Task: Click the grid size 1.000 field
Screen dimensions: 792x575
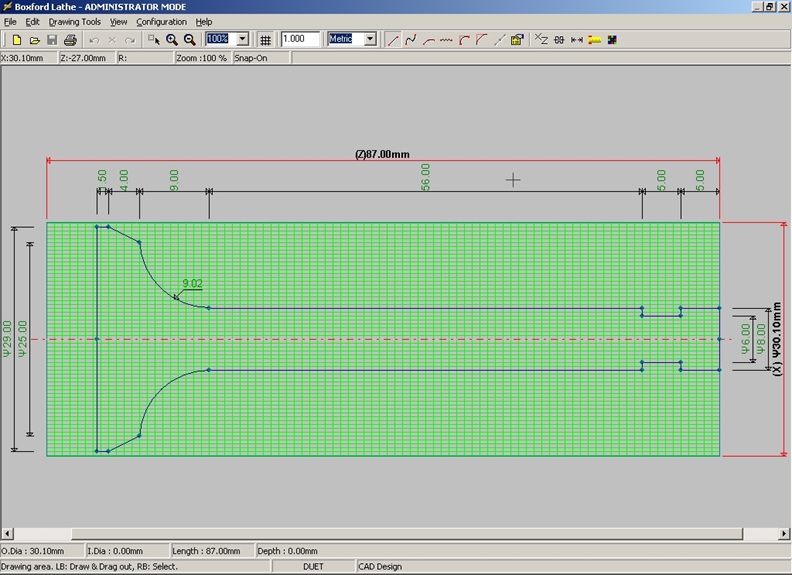Action: pyautogui.click(x=301, y=39)
